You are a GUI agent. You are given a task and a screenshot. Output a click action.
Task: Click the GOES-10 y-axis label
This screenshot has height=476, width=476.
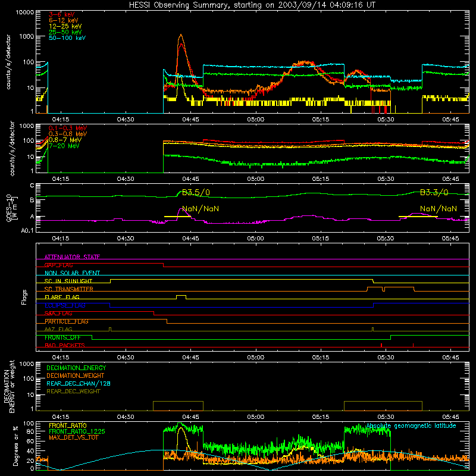click(x=11, y=208)
